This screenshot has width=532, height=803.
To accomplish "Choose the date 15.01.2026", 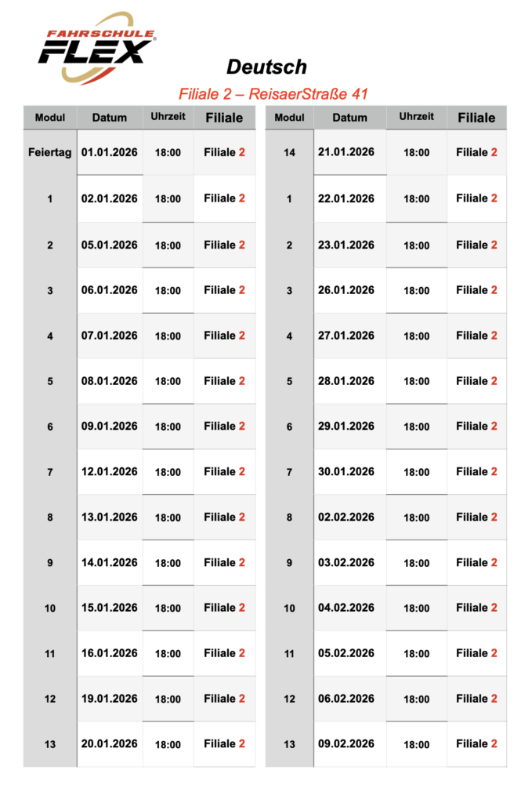I will (110, 608).
